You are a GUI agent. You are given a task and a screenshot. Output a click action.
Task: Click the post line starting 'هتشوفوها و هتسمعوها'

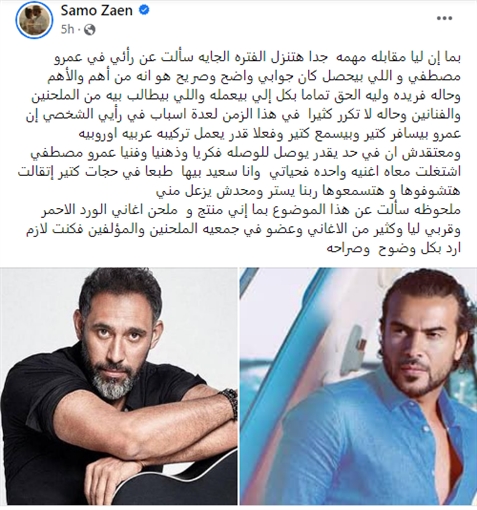[x=309, y=192]
